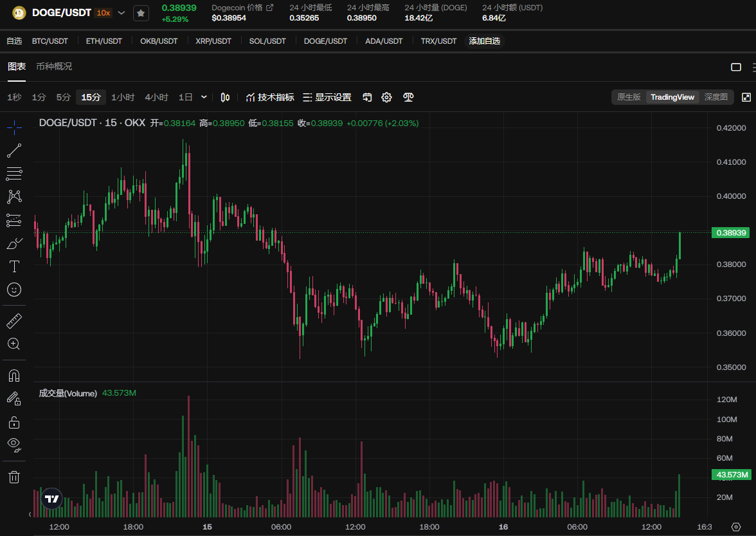Add DOGE/USDT to favorites with star
This screenshot has width=756, height=536.
pyautogui.click(x=141, y=13)
